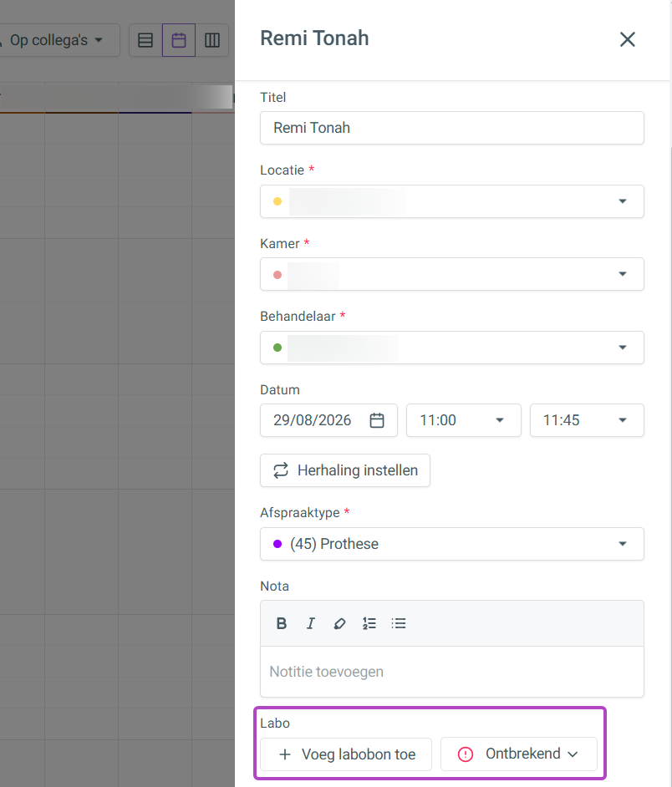672x787 pixels.
Task: Expand the Locatie dropdown
Action: [x=452, y=201]
